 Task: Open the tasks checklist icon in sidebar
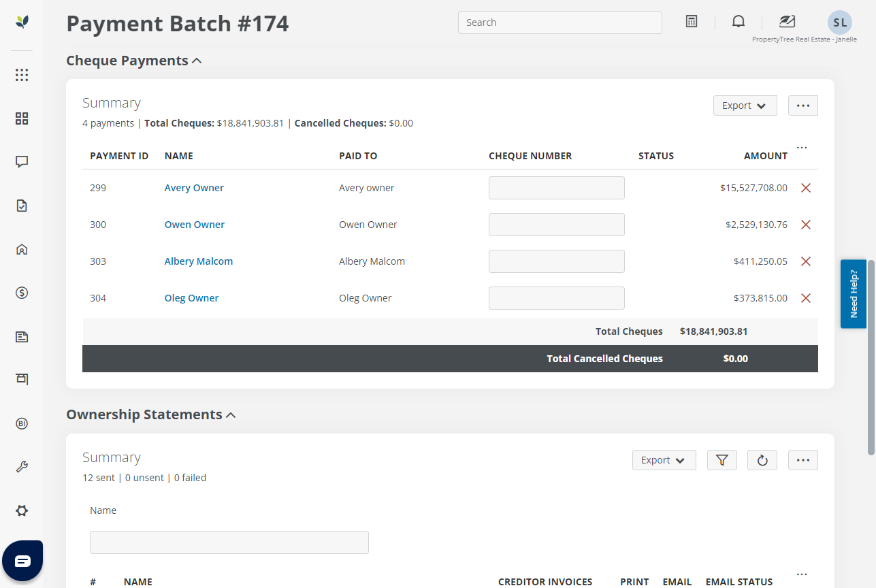click(x=22, y=206)
